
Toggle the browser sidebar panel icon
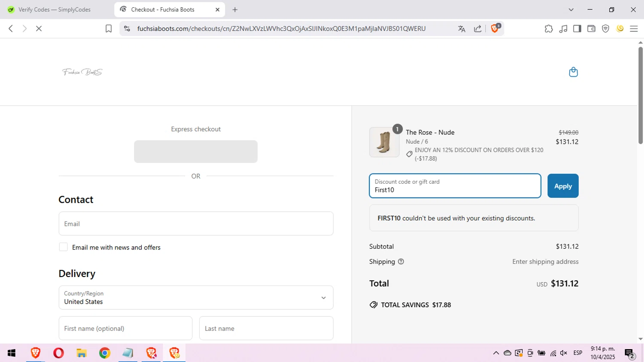pyautogui.click(x=577, y=29)
